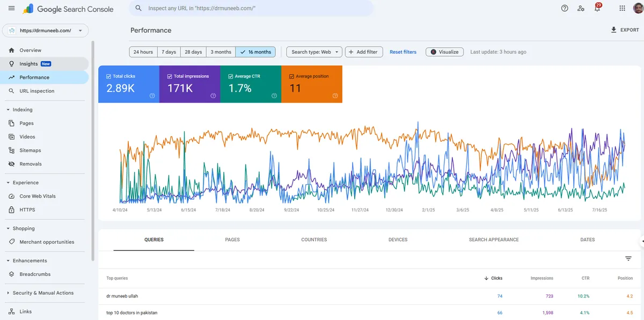Image resolution: width=644 pixels, height=320 pixels.
Task: Collapse the Enhancements section
Action: [8, 260]
